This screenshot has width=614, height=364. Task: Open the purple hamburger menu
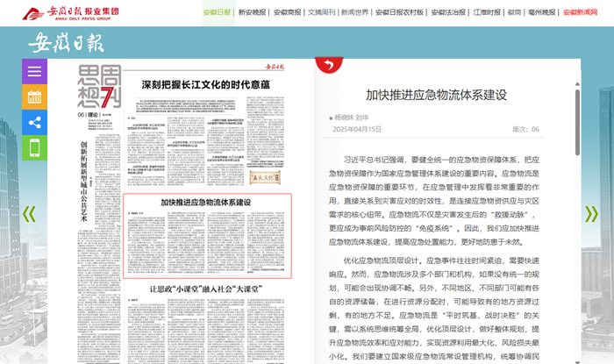35,72
